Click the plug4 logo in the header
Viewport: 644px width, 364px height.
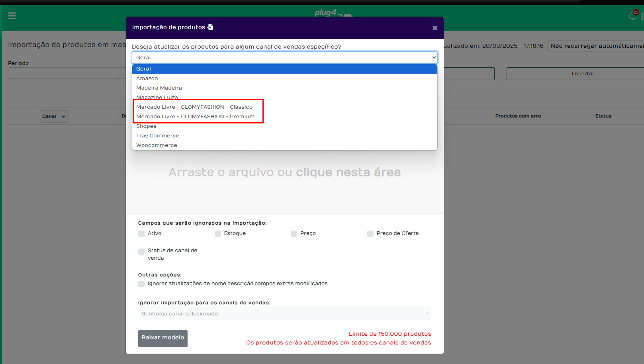click(333, 13)
